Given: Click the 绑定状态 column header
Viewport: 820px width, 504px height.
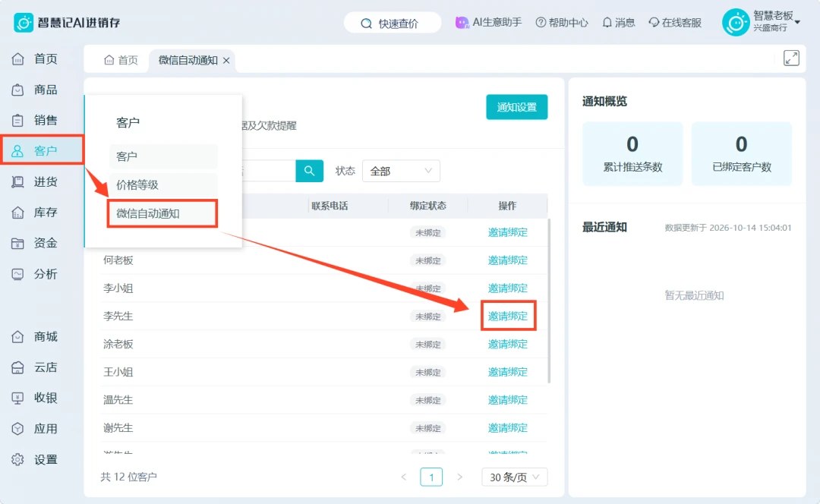Looking at the screenshot, I should pyautogui.click(x=427, y=206).
